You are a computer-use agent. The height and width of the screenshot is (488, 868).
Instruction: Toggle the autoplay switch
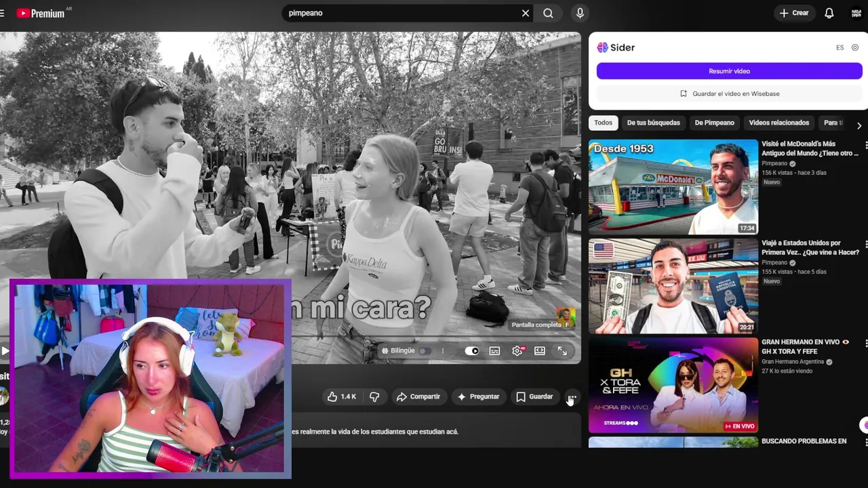pyautogui.click(x=472, y=350)
